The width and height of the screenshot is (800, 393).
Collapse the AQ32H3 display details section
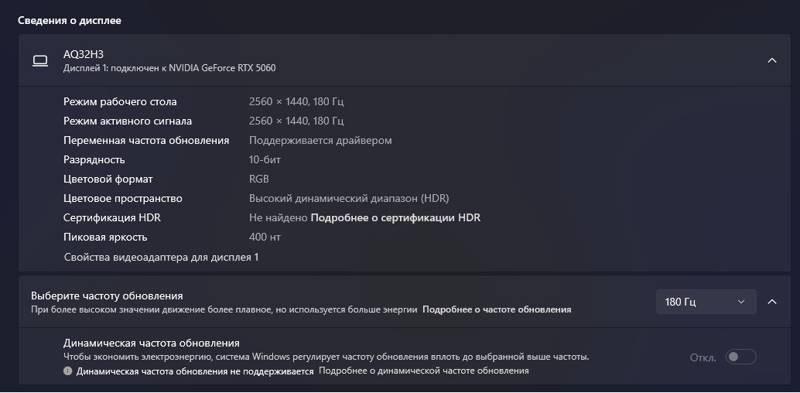(772, 61)
